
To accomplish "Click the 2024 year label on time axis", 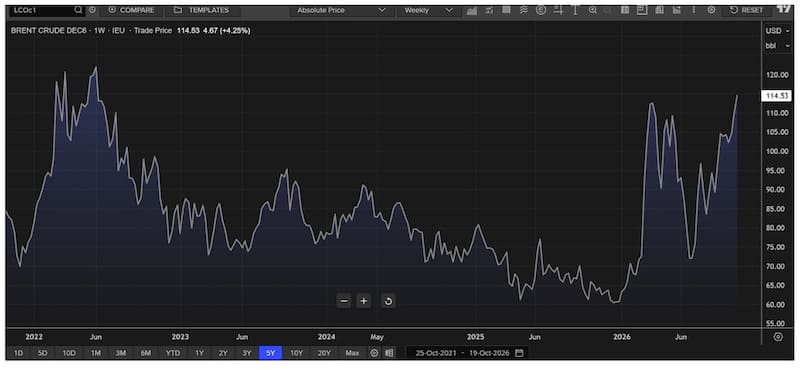I will pos(327,337).
